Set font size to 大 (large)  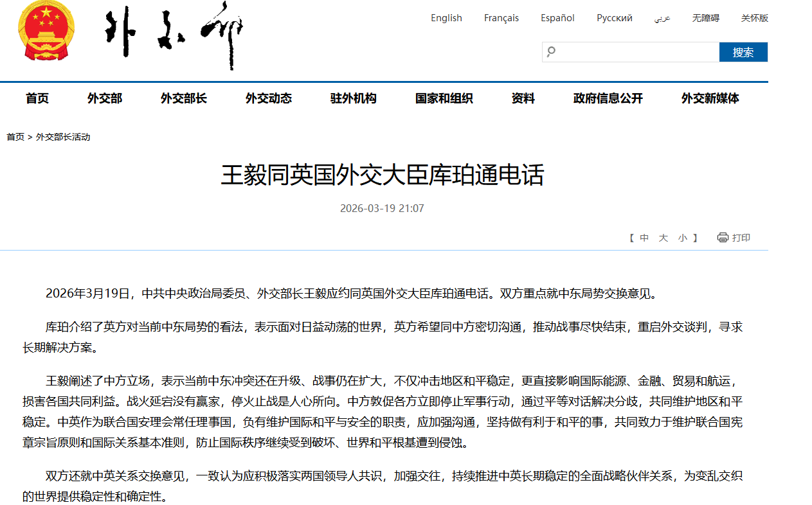pos(663,238)
